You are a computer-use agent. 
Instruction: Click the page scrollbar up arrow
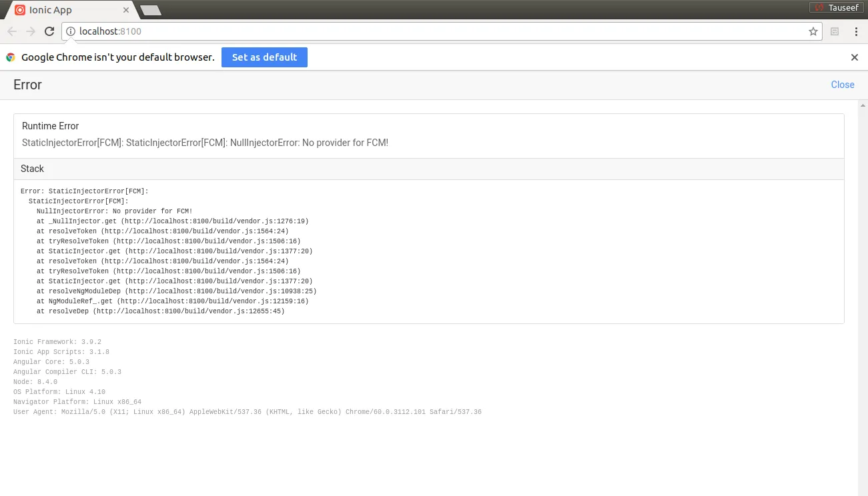[x=863, y=105]
